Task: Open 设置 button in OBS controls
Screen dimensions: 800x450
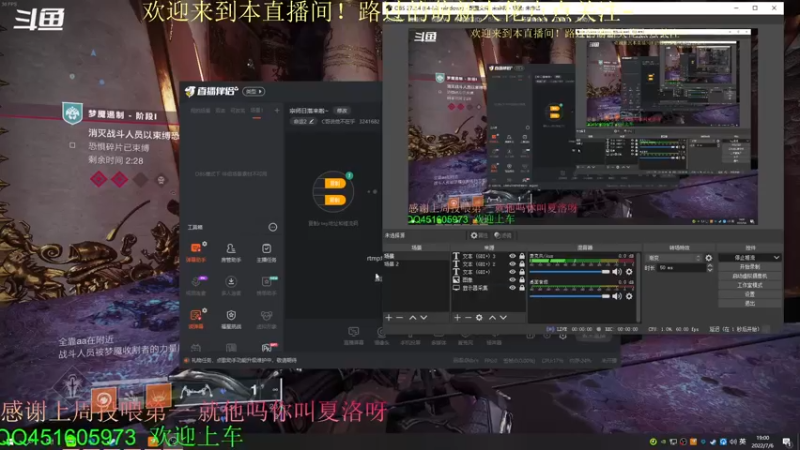Action: point(749,294)
